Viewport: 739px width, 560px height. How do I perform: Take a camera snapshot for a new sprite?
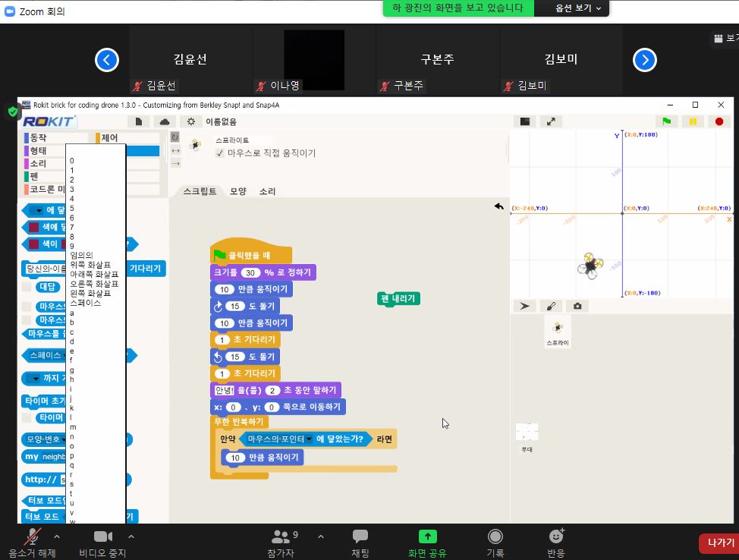point(577,306)
